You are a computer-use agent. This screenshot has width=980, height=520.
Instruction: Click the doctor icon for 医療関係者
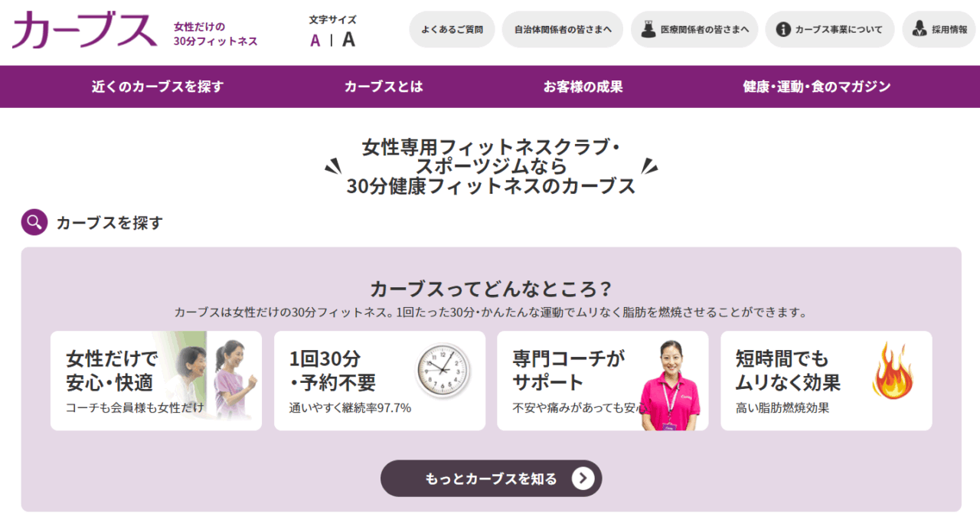[x=648, y=29]
